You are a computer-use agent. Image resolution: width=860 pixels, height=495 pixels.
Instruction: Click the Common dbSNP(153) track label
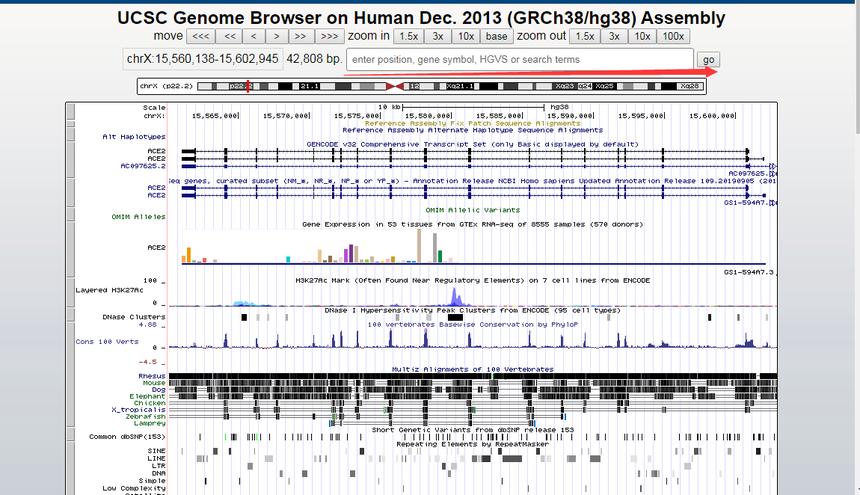tap(128, 437)
